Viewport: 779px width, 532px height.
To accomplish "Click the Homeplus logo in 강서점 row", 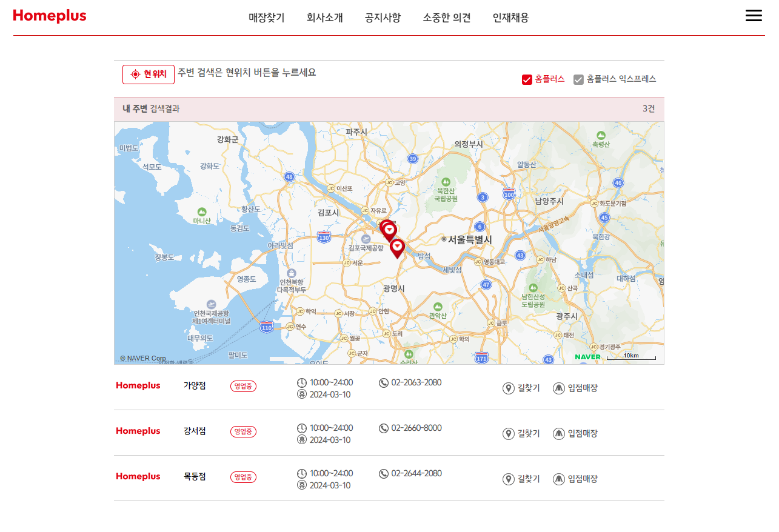I will point(138,431).
